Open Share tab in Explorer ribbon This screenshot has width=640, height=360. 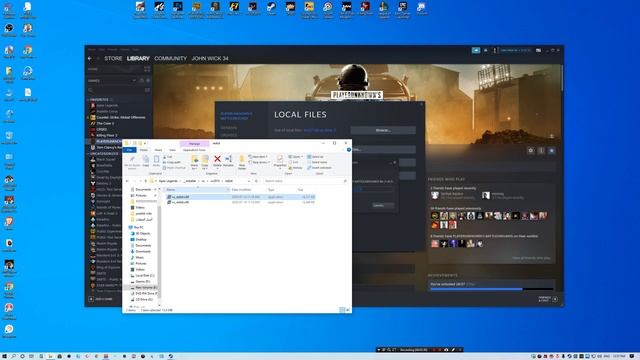(x=158, y=150)
